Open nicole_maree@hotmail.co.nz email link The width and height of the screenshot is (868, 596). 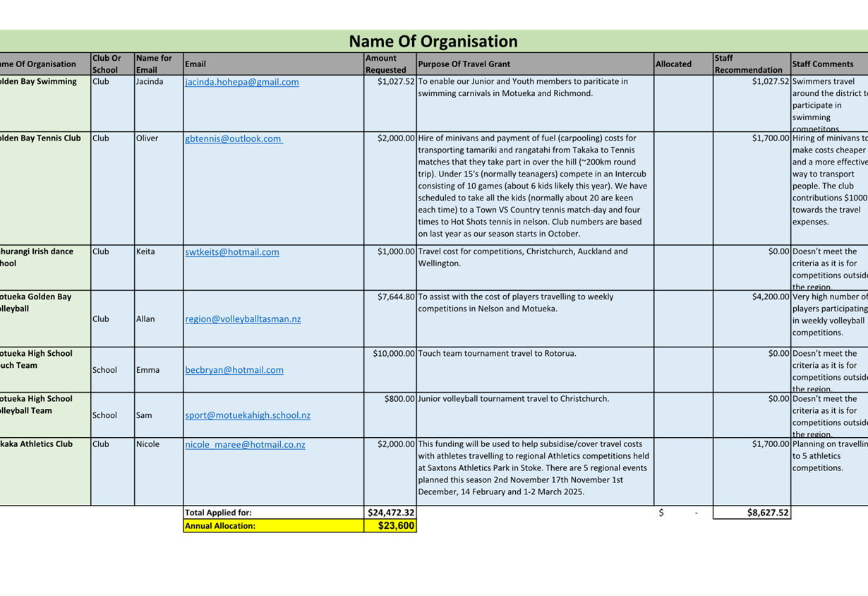tap(245, 444)
